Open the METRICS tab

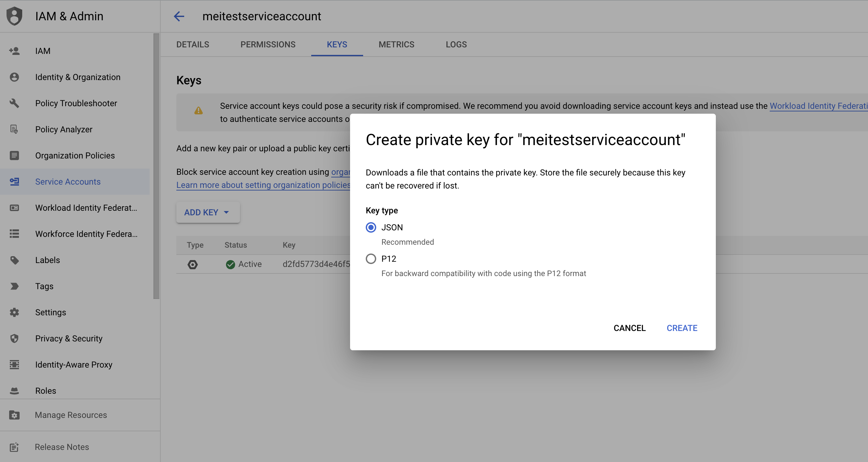(396, 44)
